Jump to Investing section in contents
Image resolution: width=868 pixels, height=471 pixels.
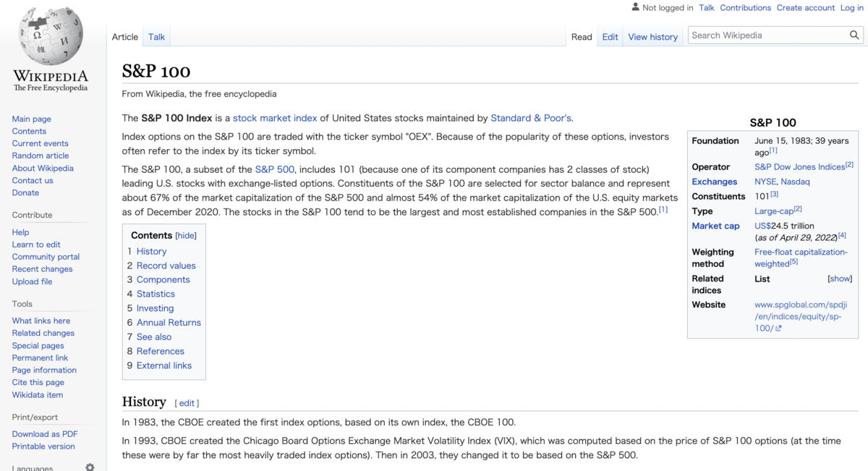click(x=155, y=308)
